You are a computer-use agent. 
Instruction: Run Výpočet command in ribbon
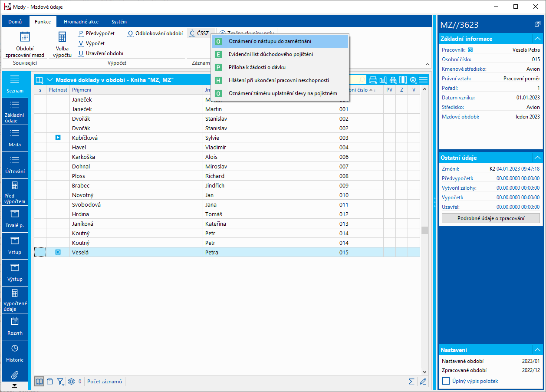pos(92,43)
